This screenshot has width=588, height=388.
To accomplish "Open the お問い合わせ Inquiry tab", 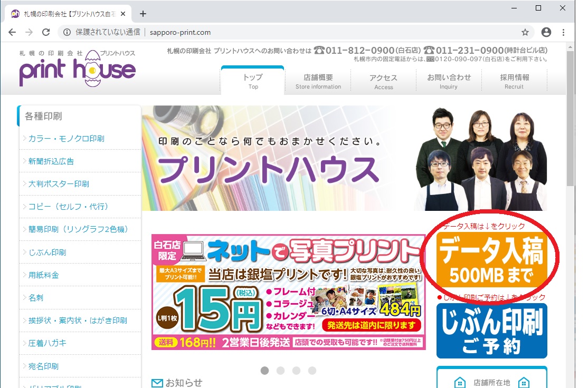I will point(449,81).
